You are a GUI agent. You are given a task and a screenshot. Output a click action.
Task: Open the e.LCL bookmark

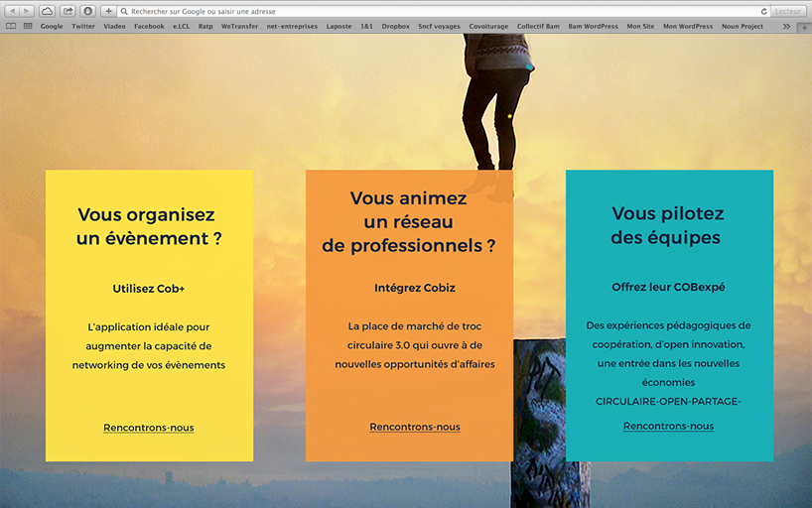182,27
